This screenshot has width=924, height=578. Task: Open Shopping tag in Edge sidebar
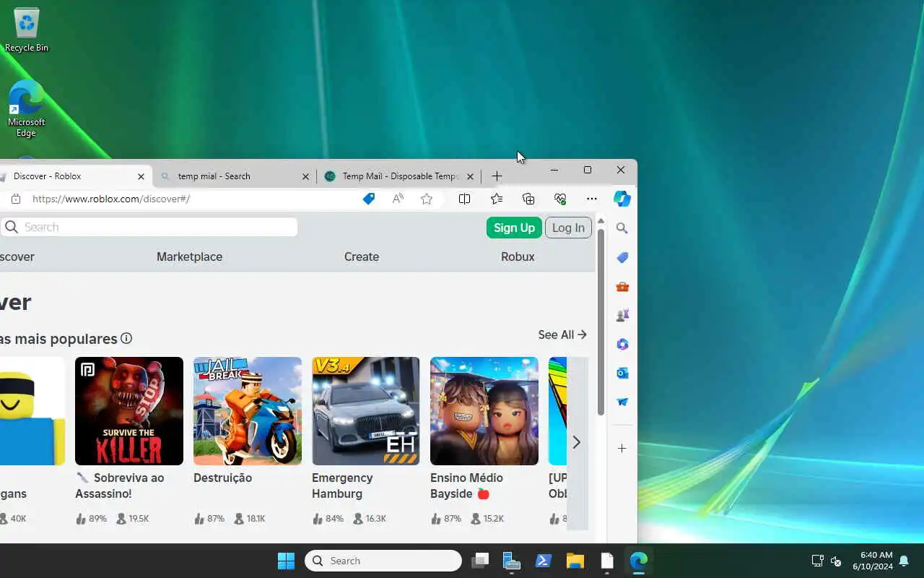click(x=622, y=257)
